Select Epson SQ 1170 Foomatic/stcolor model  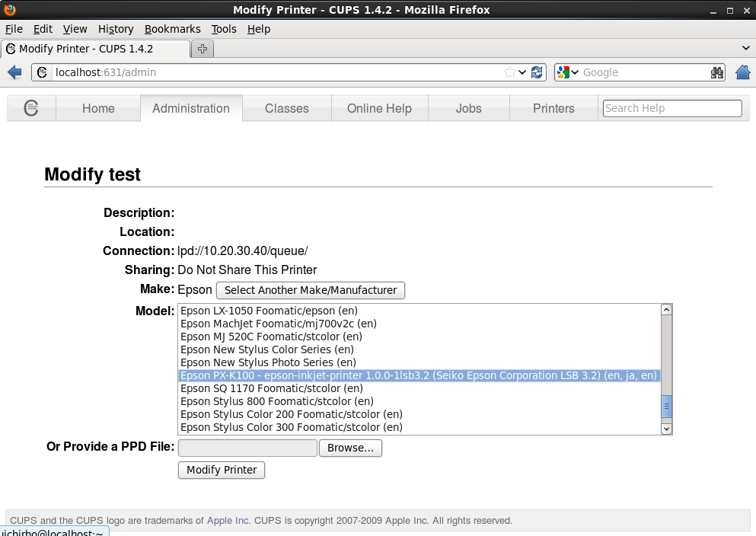(419, 388)
